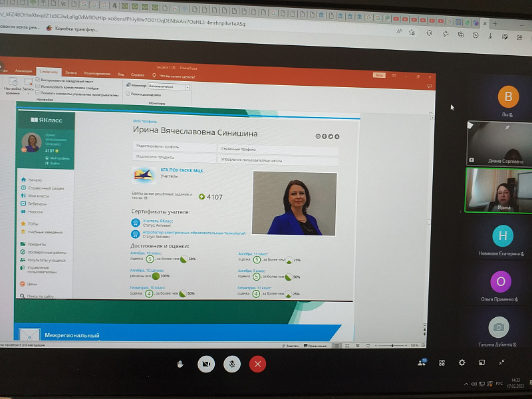Click zoom in plus button in PowerPoint
The height and width of the screenshot is (399, 532).
point(406,345)
